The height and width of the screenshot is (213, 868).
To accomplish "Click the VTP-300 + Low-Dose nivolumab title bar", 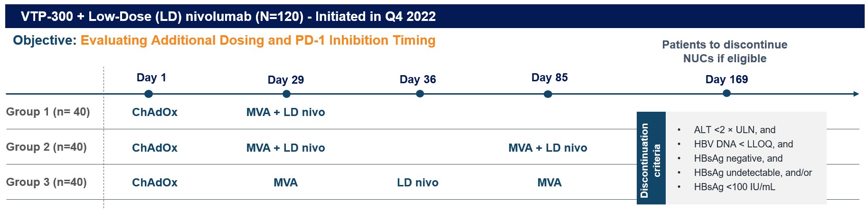I will click(x=228, y=17).
